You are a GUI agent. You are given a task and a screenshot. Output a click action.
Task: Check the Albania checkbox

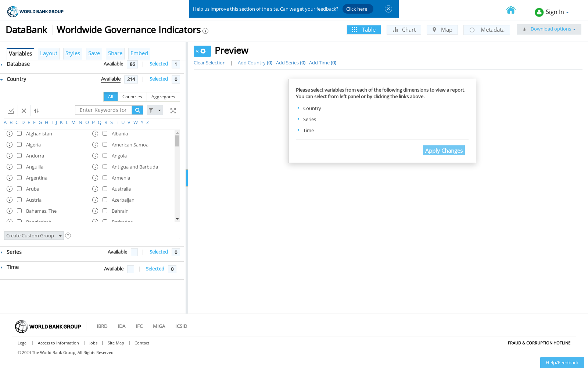[105, 133]
